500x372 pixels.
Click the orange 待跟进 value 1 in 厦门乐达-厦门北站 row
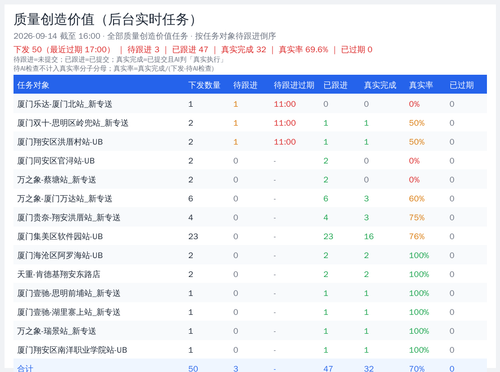click(x=236, y=104)
